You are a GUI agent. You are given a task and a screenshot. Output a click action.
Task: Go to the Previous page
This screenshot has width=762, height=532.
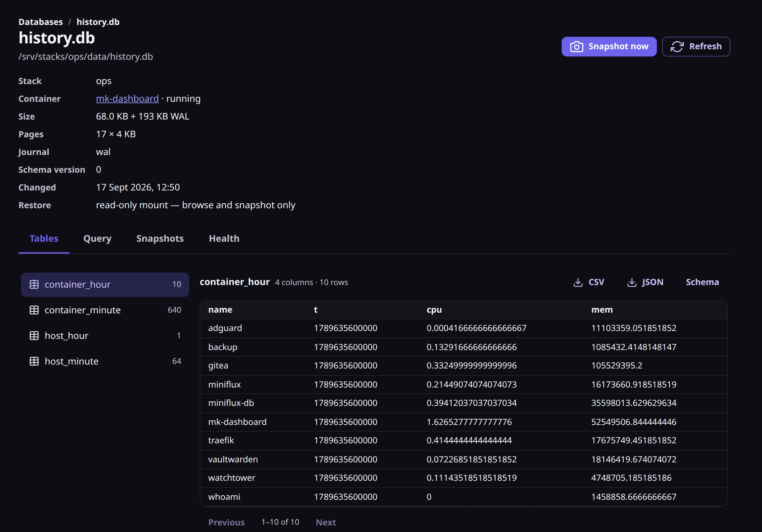coord(226,522)
